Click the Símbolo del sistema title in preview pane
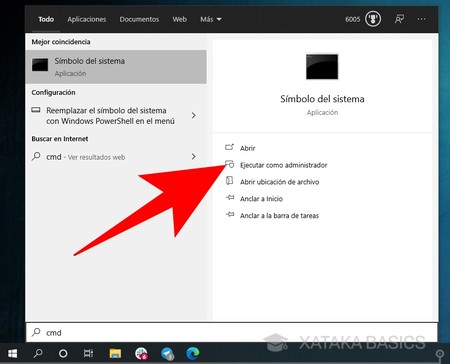450x364 pixels. [322, 99]
